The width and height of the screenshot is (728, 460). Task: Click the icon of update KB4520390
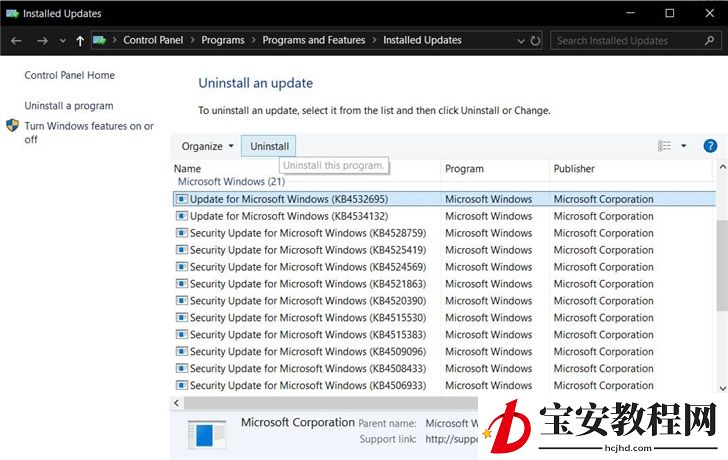182,301
